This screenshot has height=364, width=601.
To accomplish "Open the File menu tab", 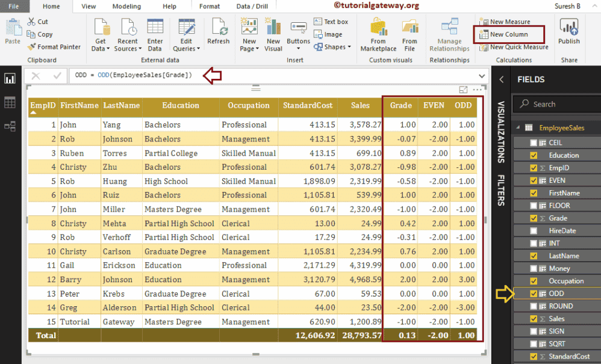I will [x=13, y=7].
